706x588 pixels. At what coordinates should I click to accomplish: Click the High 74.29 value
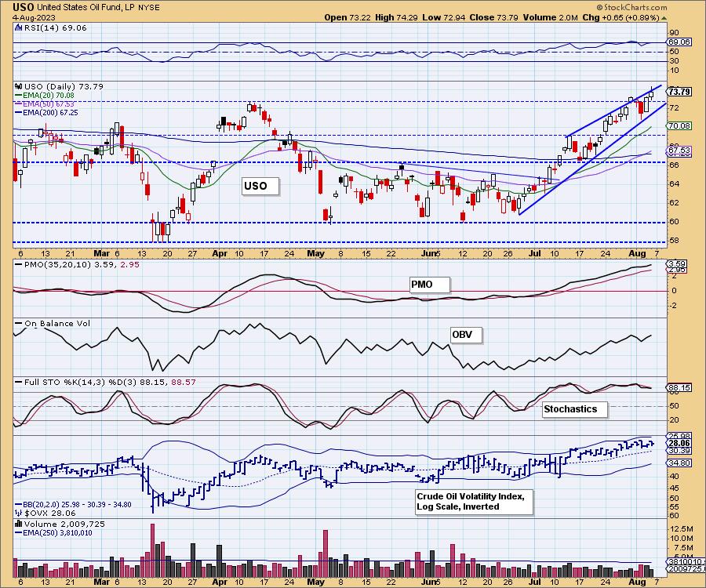point(396,17)
